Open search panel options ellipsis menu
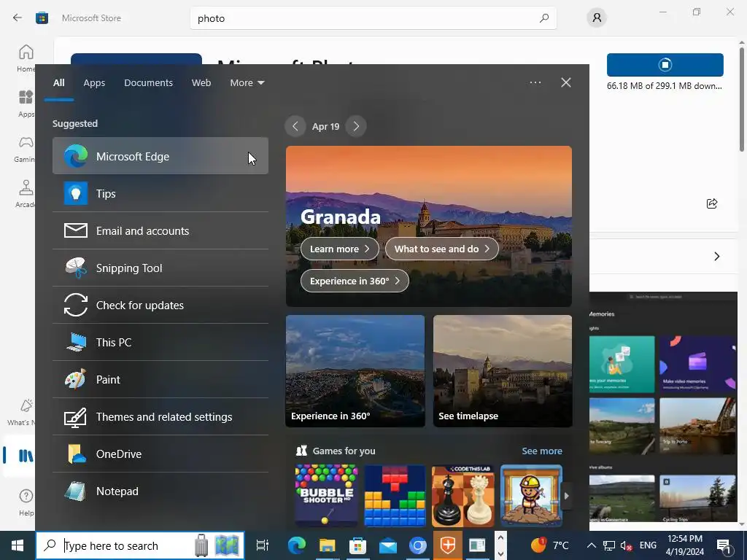The image size is (747, 560). pos(535,82)
